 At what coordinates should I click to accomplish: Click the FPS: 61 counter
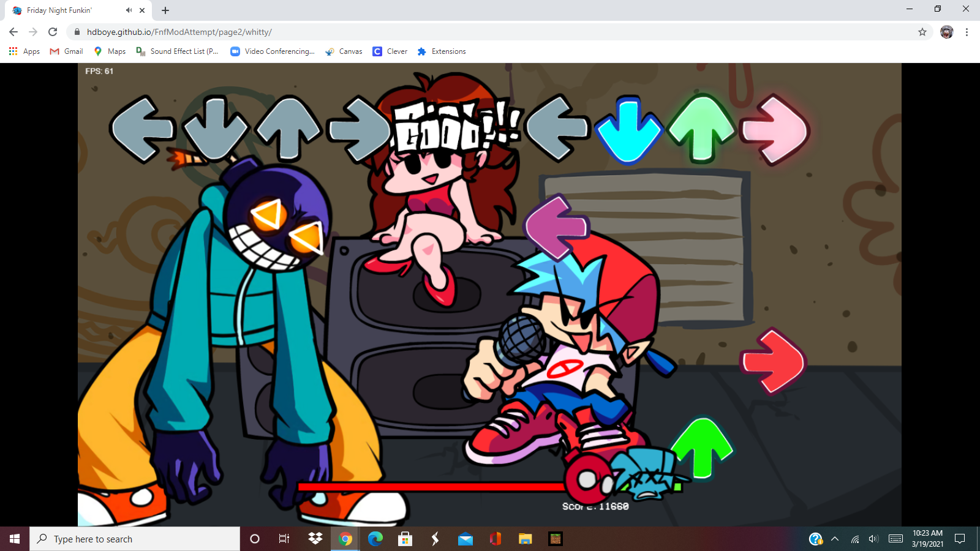point(99,71)
